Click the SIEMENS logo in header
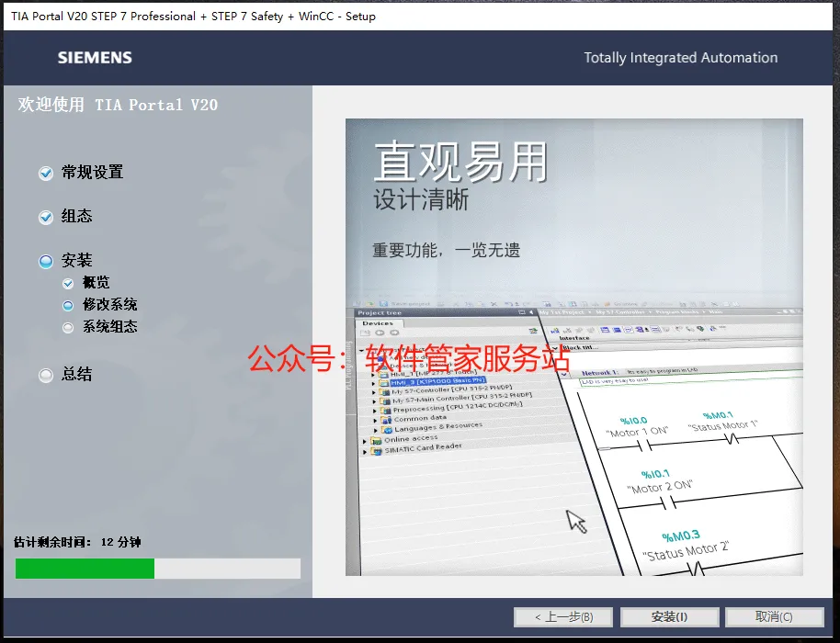Viewport: 840px width, 643px height. pyautogui.click(x=95, y=57)
